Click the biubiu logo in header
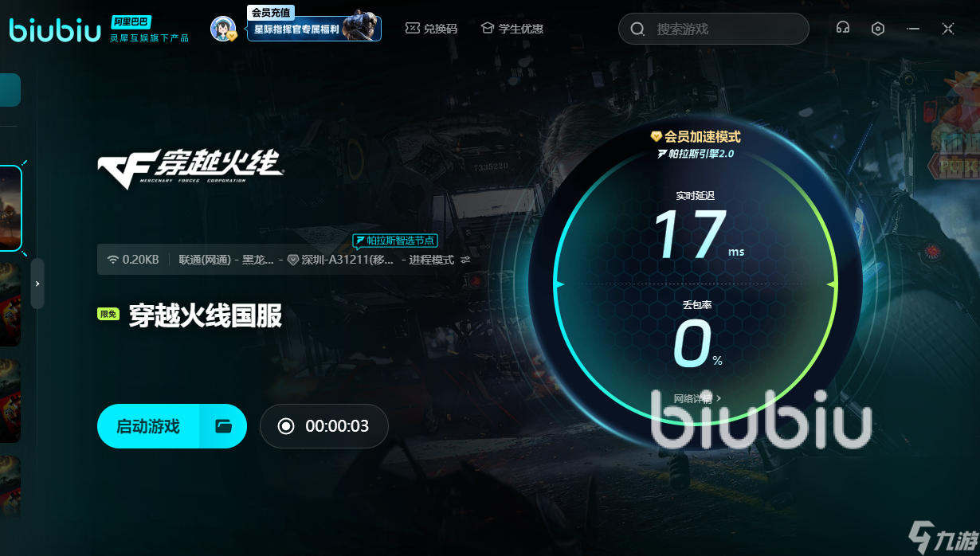 (55, 29)
